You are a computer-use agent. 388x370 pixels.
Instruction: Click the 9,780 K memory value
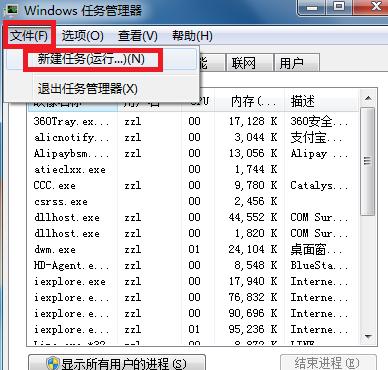point(256,185)
